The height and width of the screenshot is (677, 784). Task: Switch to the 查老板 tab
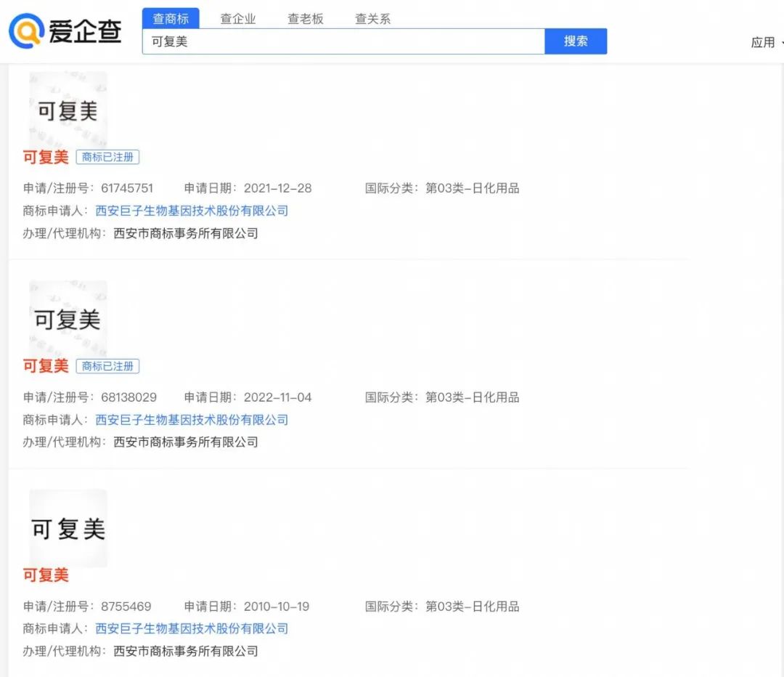coord(306,19)
